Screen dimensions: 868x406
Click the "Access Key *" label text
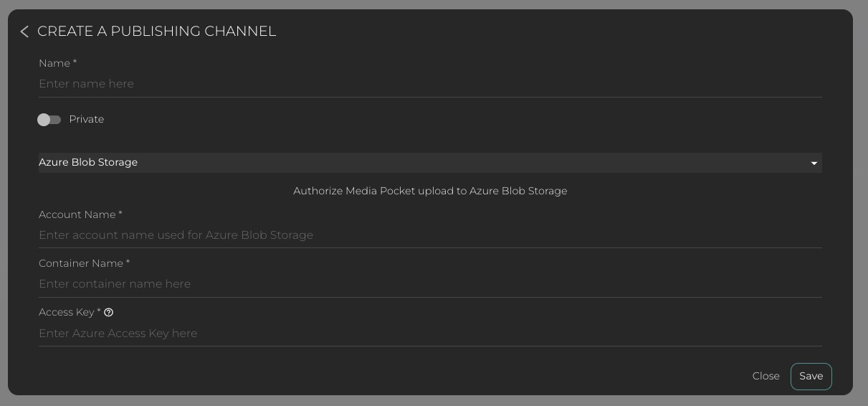(x=69, y=313)
